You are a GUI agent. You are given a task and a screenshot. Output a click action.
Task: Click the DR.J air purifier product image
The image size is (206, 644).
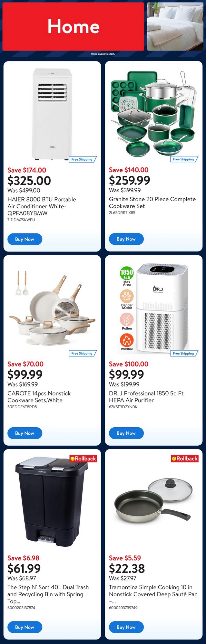pyautogui.click(x=153, y=308)
